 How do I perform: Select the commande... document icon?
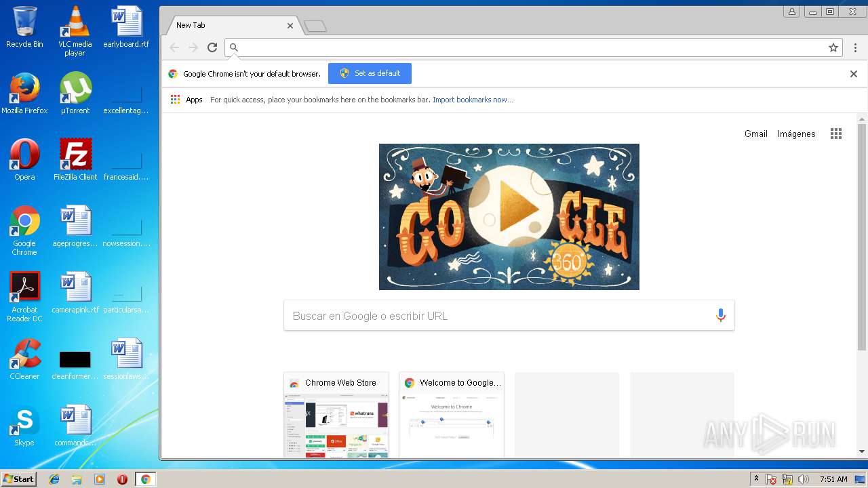click(x=75, y=426)
